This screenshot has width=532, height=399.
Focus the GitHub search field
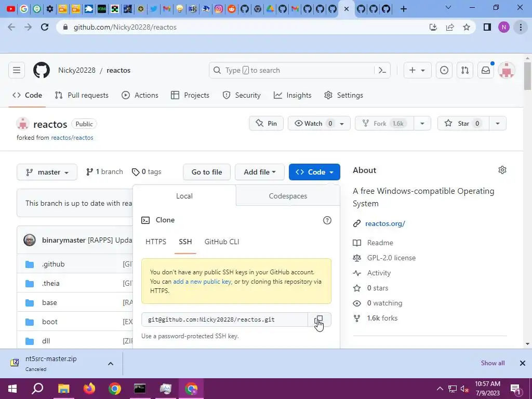click(293, 70)
